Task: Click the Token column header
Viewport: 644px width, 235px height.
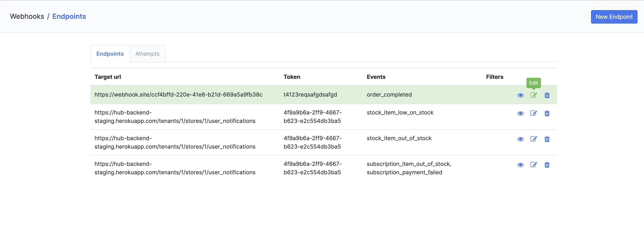Action: pos(292,77)
